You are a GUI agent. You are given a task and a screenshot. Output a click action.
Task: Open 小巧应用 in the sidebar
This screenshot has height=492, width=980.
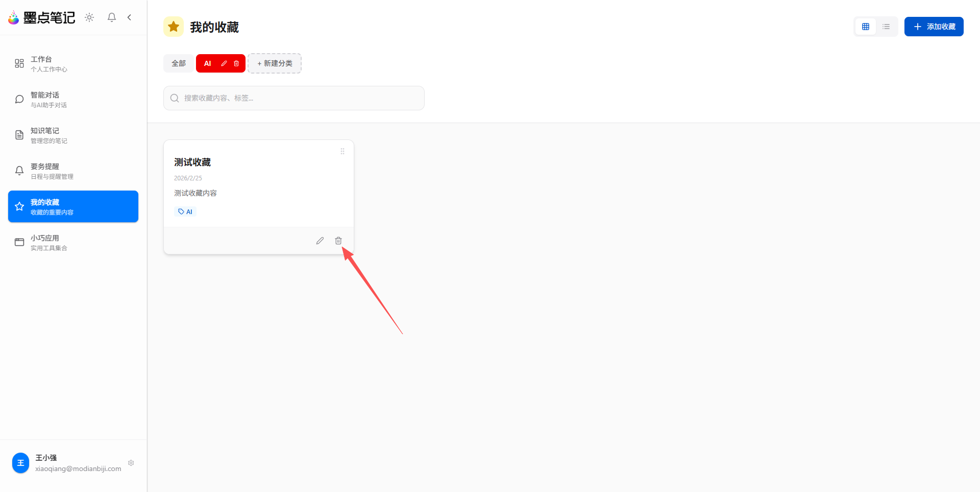pos(73,242)
